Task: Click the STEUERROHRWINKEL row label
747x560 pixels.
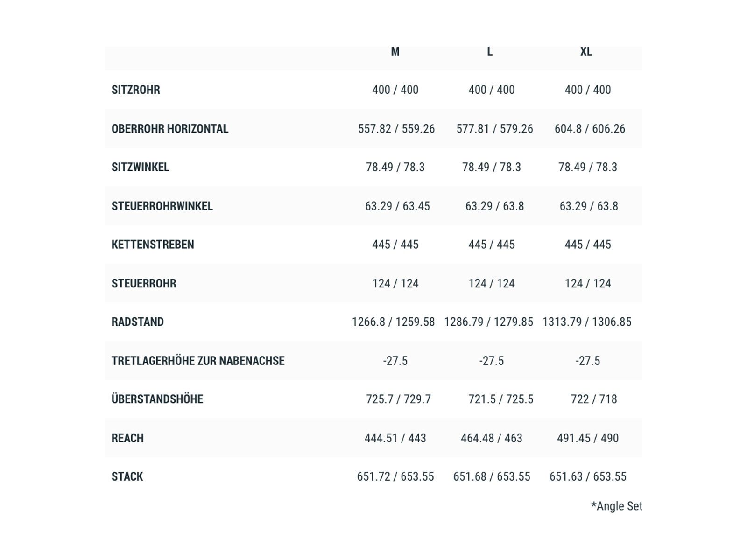Action: point(162,206)
